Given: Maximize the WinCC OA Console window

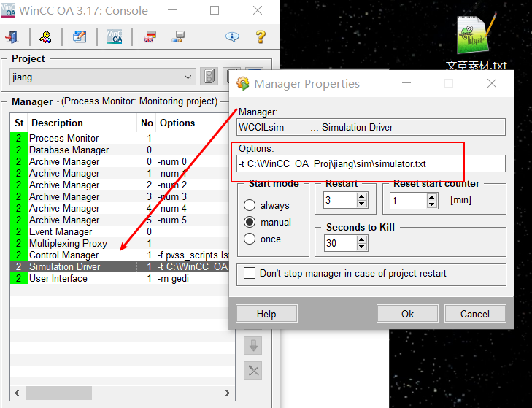Looking at the screenshot, I should tap(215, 10).
